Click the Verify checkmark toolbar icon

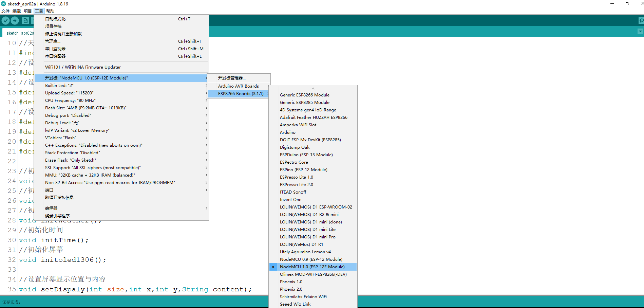[x=5, y=21]
